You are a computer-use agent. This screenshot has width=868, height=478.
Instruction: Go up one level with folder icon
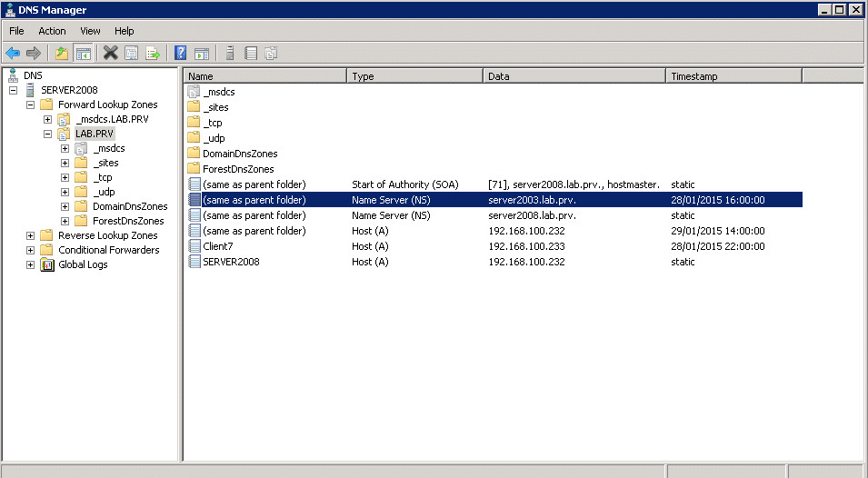62,53
